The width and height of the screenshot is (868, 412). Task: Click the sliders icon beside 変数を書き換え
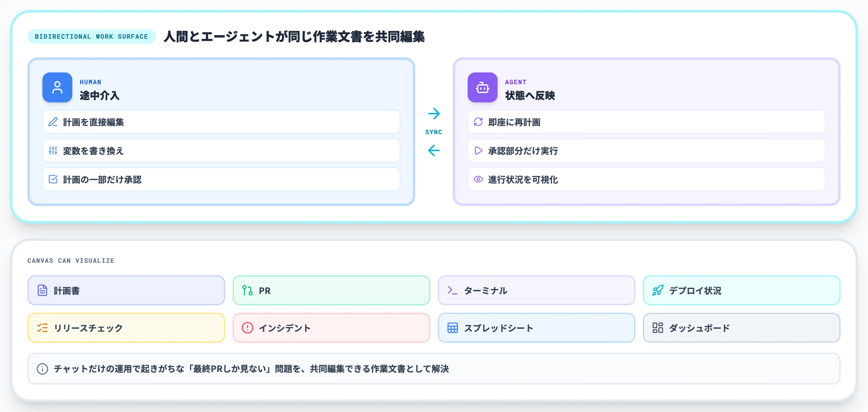click(x=53, y=150)
